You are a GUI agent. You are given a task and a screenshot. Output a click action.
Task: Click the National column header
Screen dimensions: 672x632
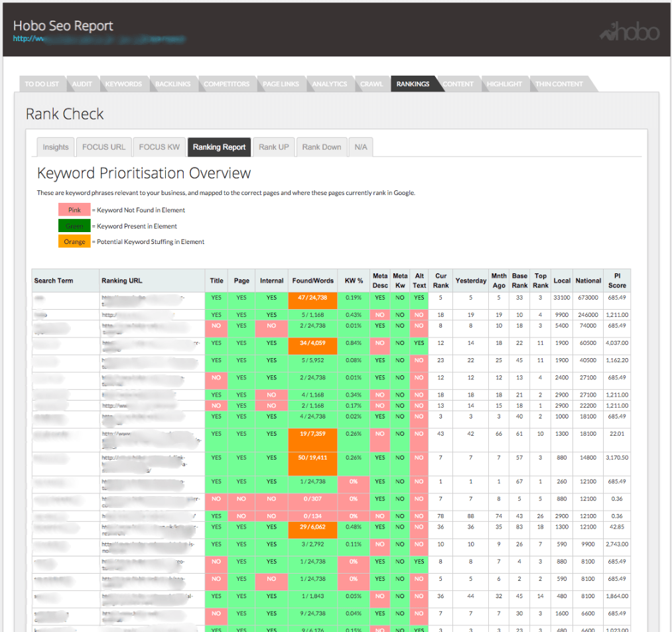(x=588, y=281)
